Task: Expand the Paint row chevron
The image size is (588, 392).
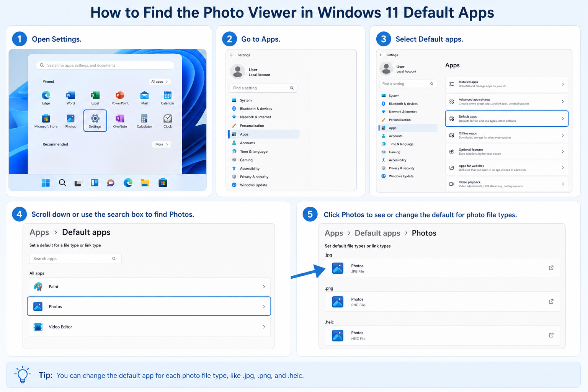Action: tap(264, 287)
